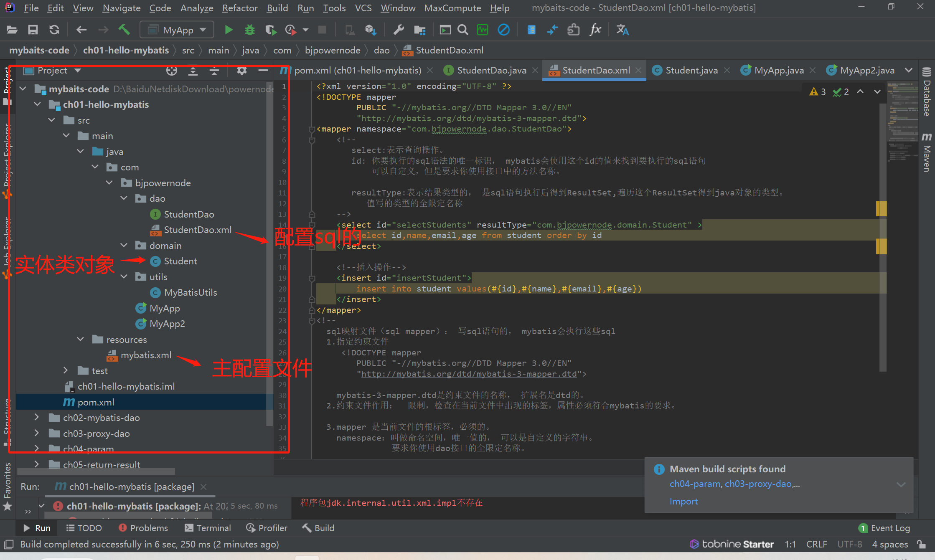
Task: Click yellow warning marker on scrollbar stripe
Action: tap(881, 208)
